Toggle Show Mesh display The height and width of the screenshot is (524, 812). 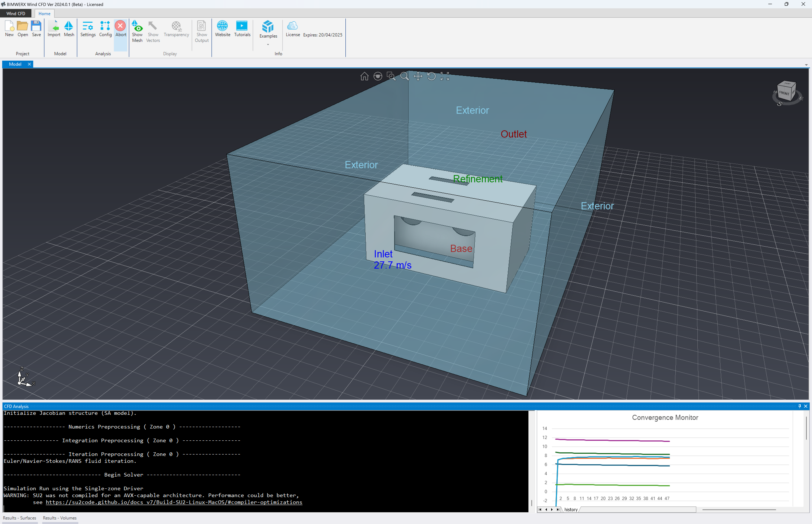(137, 31)
